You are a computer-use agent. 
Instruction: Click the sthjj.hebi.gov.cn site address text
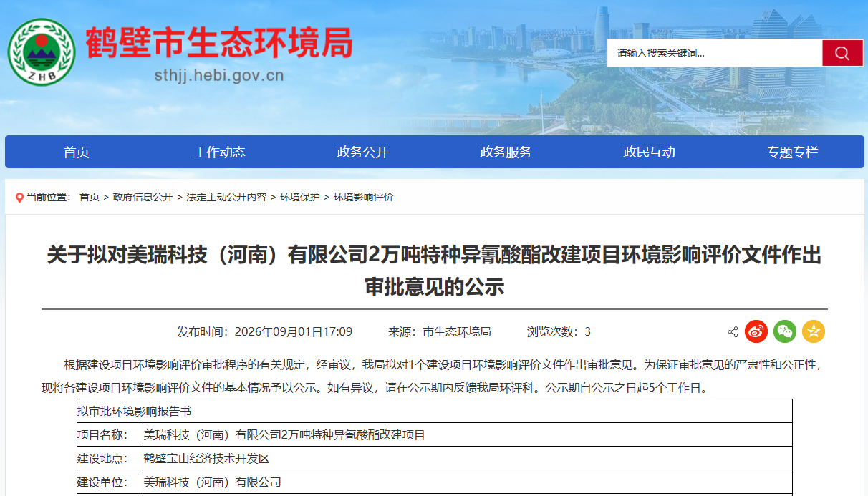[x=219, y=75]
